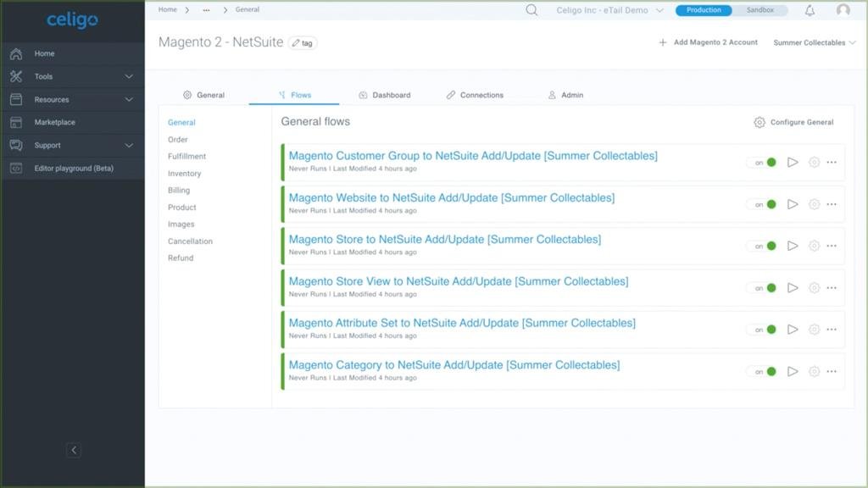Toggle off the Customer Group flow switch
Viewport: 868px width, 488px height.
pyautogui.click(x=764, y=162)
